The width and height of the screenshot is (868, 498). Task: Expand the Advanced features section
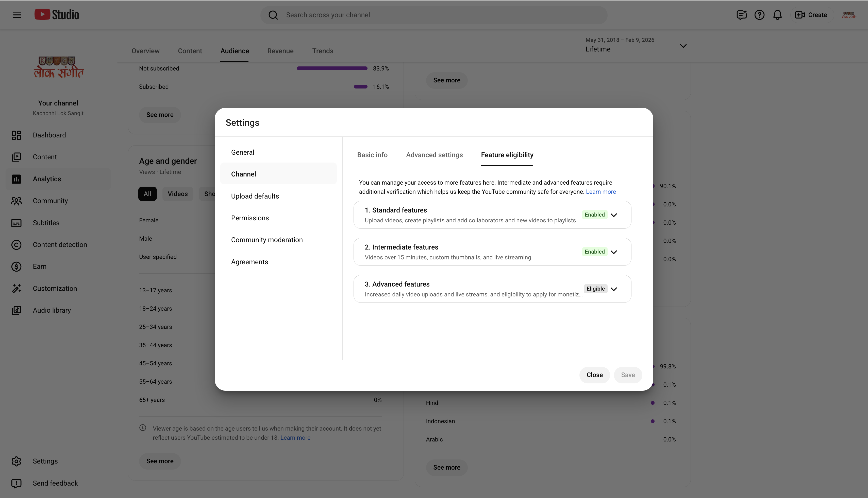(x=614, y=289)
